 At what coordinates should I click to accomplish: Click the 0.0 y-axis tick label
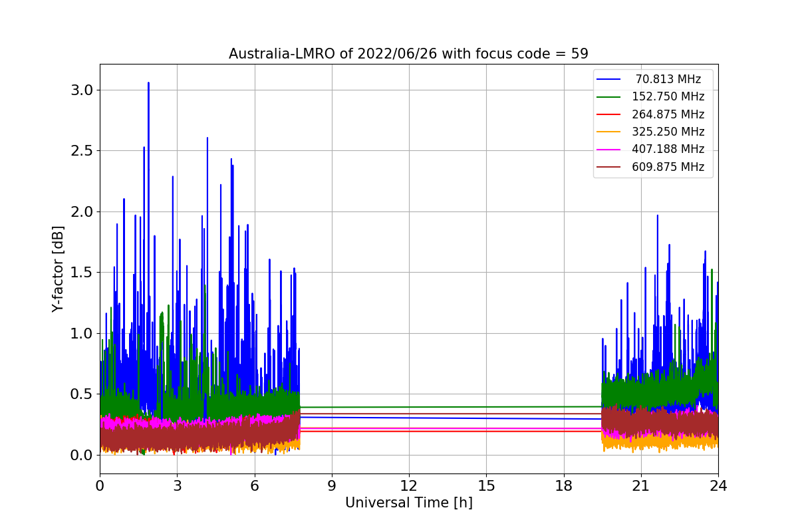(x=82, y=455)
